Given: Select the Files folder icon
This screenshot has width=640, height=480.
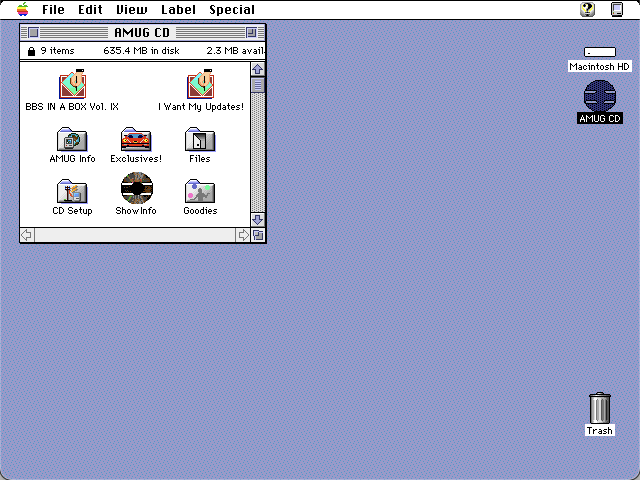Looking at the screenshot, I should point(200,140).
